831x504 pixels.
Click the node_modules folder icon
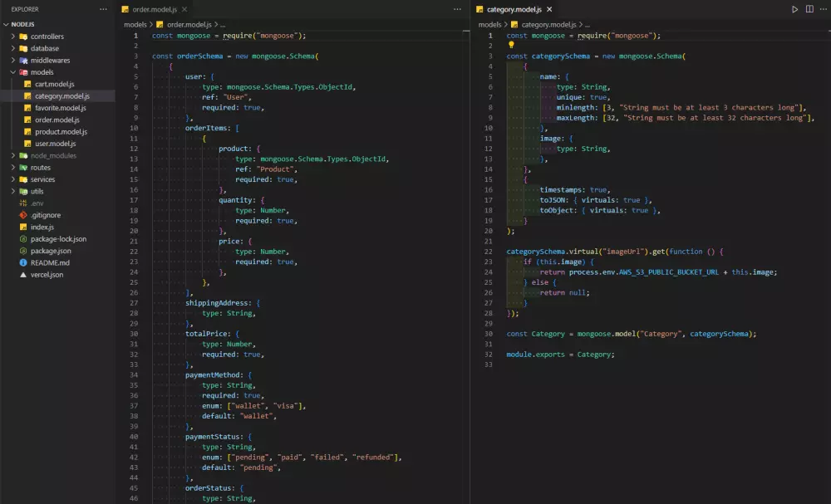(x=23, y=155)
